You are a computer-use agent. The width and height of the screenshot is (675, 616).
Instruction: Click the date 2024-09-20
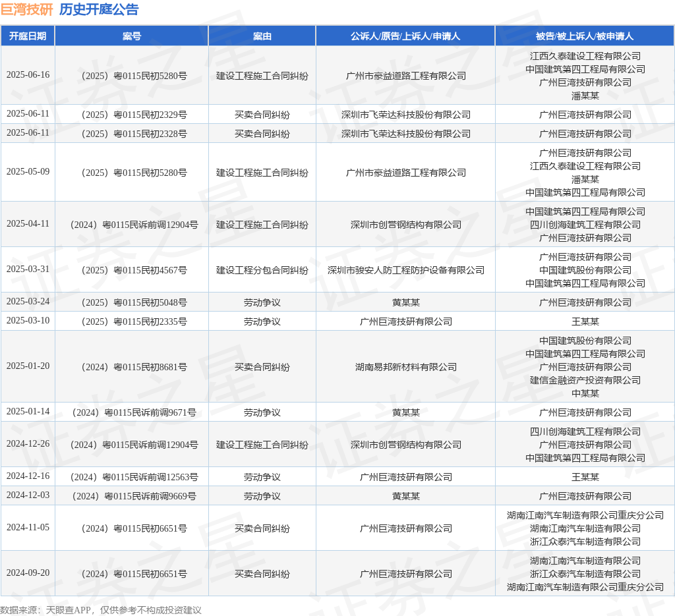click(x=28, y=573)
